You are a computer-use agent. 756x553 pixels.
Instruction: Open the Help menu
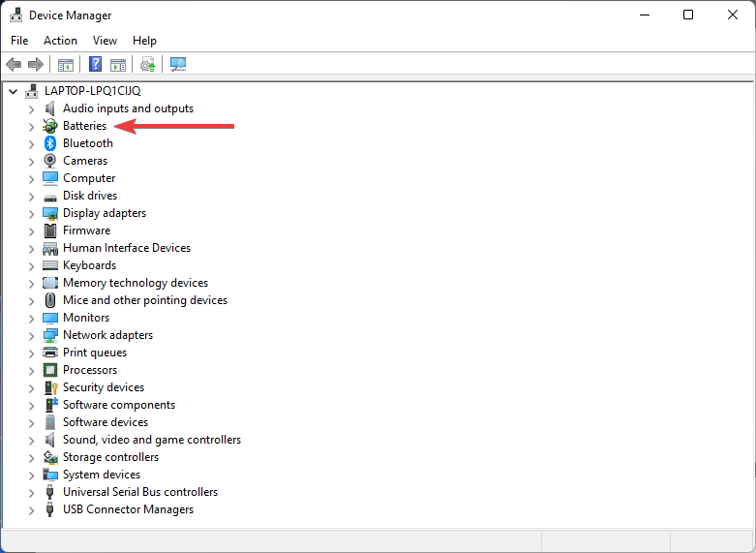coord(144,41)
